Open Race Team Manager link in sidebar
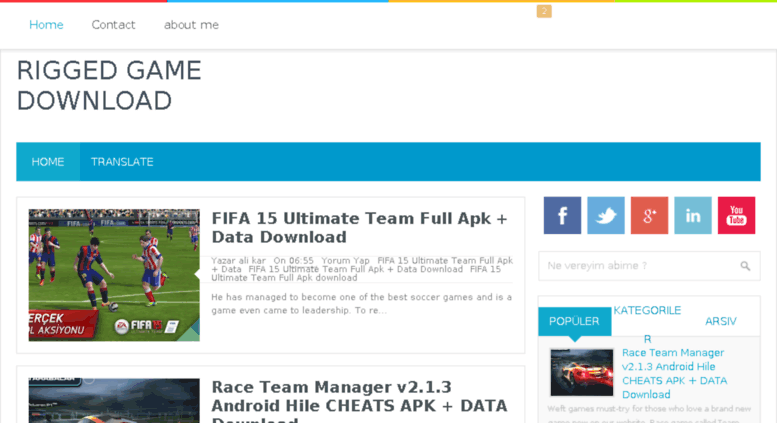Screen dimensions: 777x423 (x=674, y=373)
